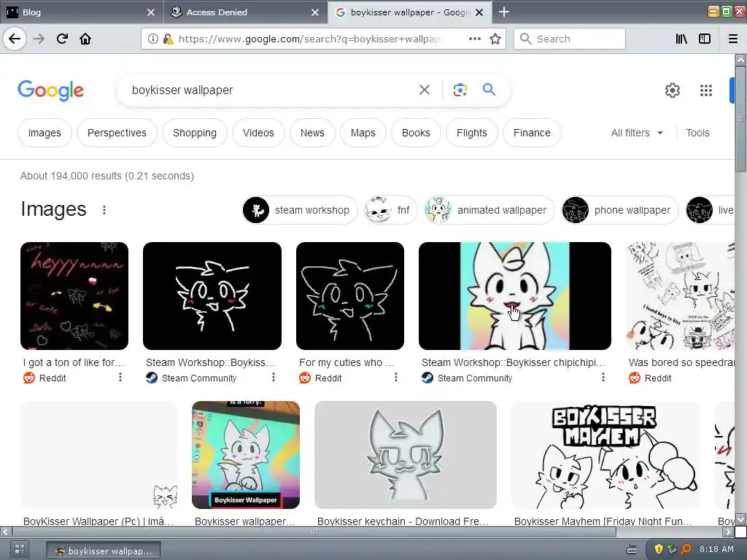Bookmark this page with the star
Image resolution: width=747 pixels, height=560 pixels.
coord(495,39)
